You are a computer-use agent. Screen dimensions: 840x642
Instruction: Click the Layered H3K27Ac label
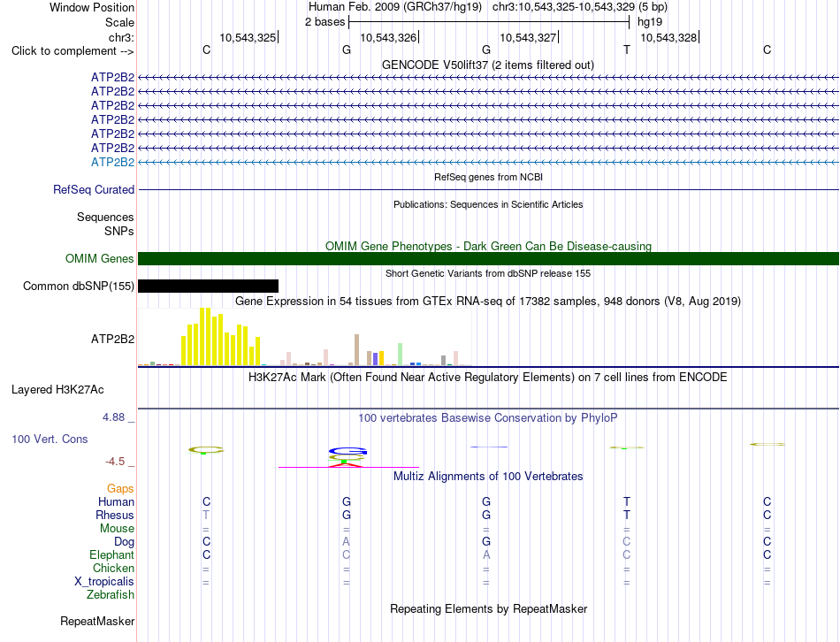[x=57, y=390]
